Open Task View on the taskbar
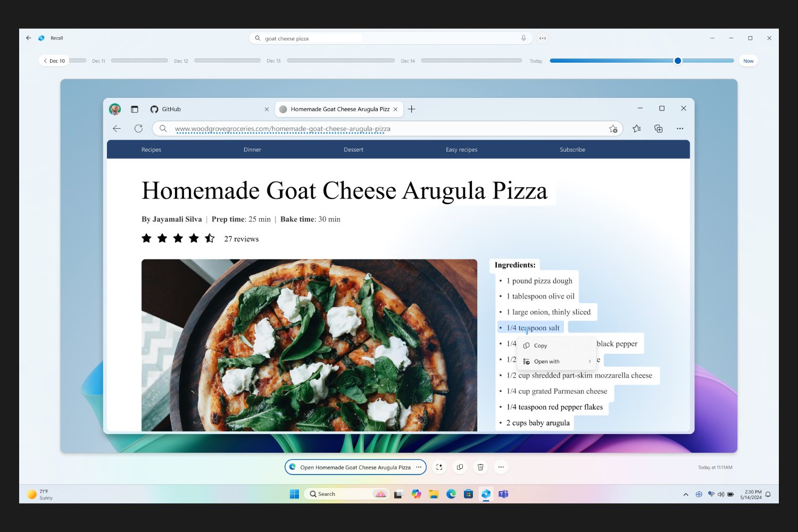The image size is (798, 532). point(398,494)
